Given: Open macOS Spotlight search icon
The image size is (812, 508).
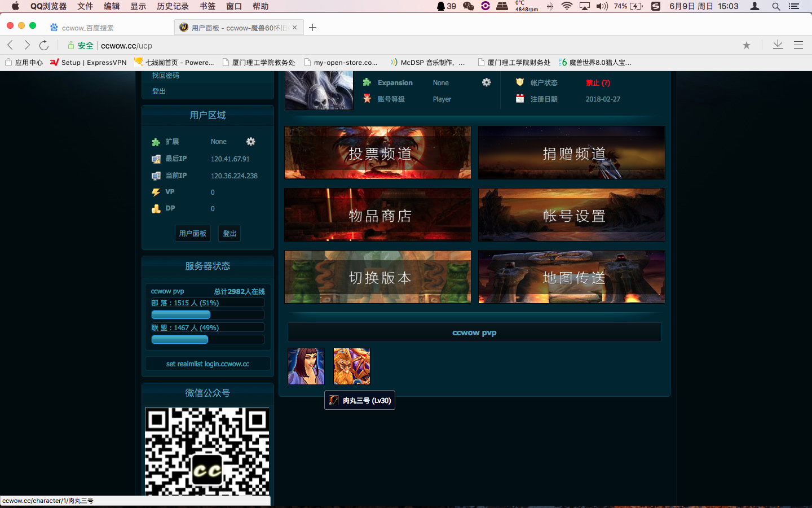Looking at the screenshot, I should click(776, 6).
